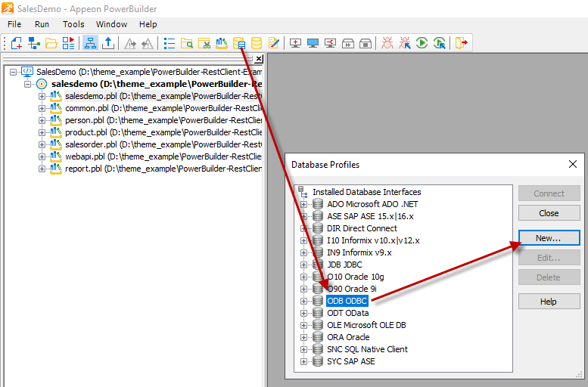Expand the ADO Microsoft ADO .NET node
Screen dimensions: 588x387
click(303, 205)
